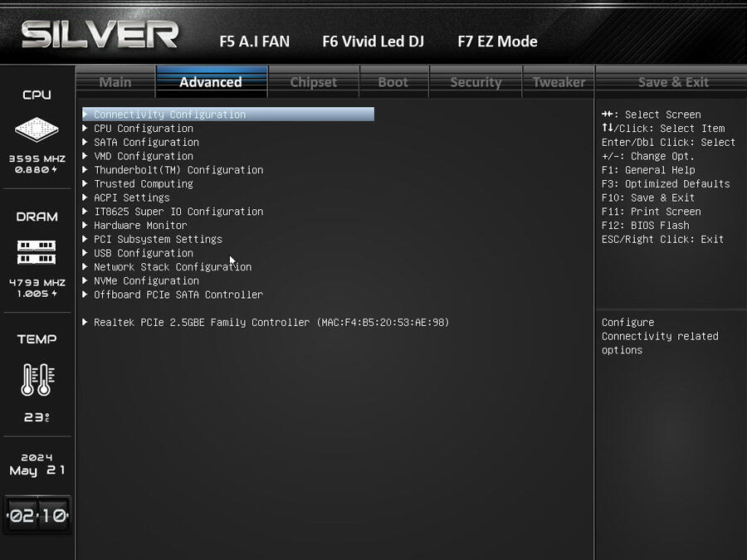Open Network Stack Configuration

173,266
